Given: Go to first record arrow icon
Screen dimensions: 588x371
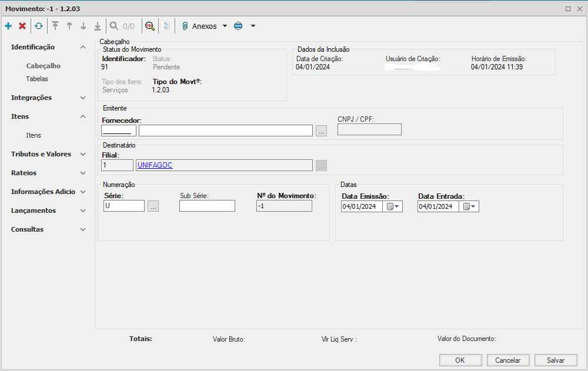Looking at the screenshot, I should 56,26.
